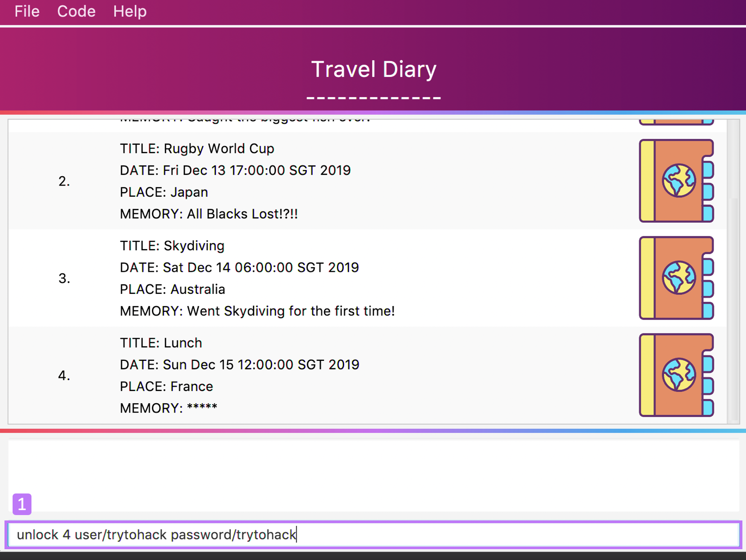The image size is (746, 560).
Task: Select 'TITLE: Skydiving' line
Action: 172,246
